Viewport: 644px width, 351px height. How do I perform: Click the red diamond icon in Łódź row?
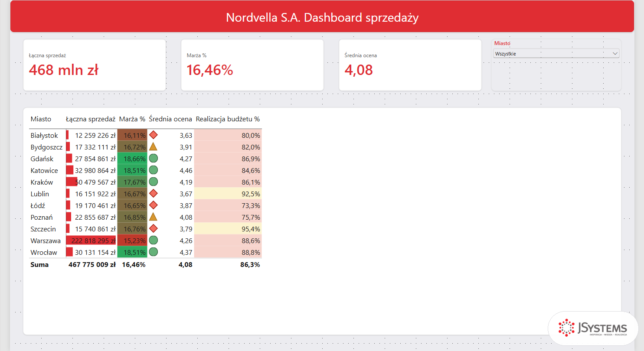(153, 205)
